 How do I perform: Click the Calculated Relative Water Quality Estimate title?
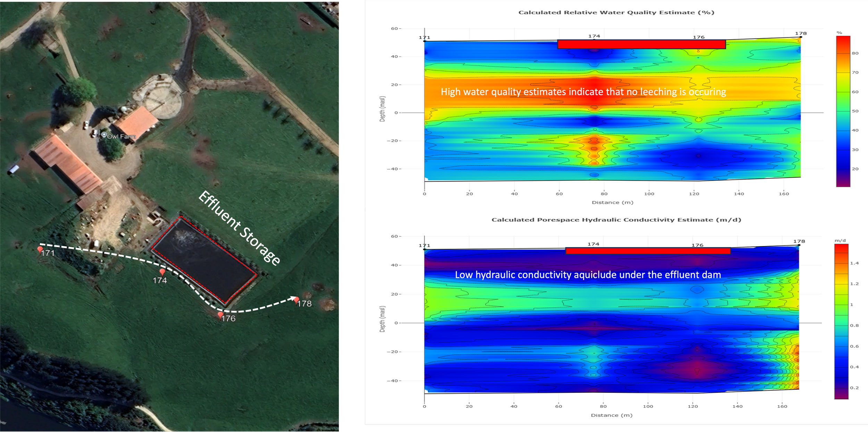point(616,12)
